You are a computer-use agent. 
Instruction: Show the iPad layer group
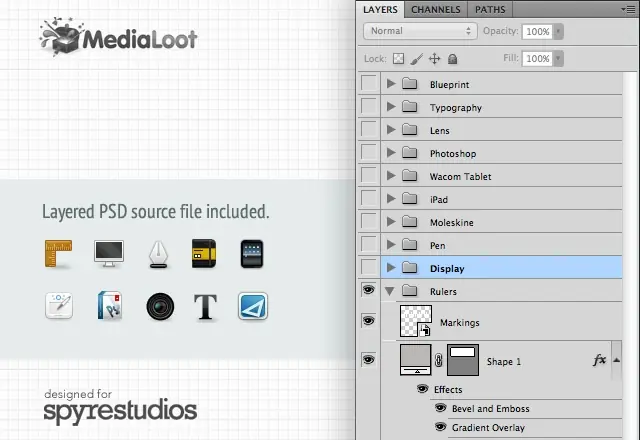coord(369,198)
